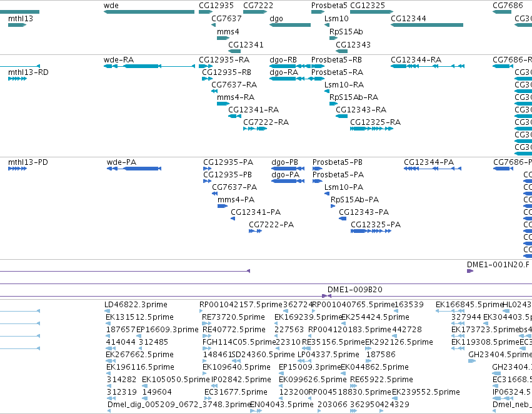Click the CG12325 gene arrow in the gene track
This screenshot has height=414, width=532.
[371, 12]
